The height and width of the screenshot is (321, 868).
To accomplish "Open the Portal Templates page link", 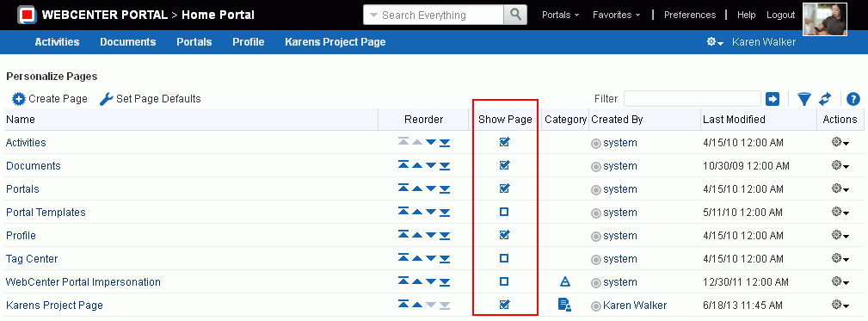I will (46, 213).
